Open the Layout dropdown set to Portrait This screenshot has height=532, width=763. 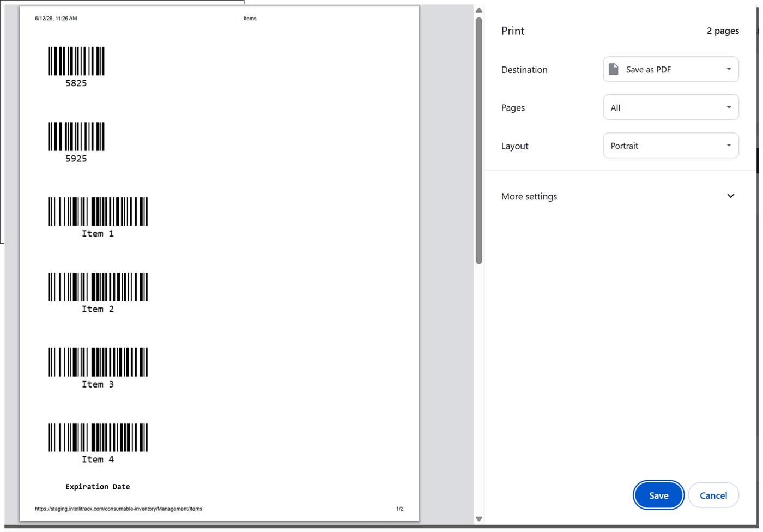[671, 146]
